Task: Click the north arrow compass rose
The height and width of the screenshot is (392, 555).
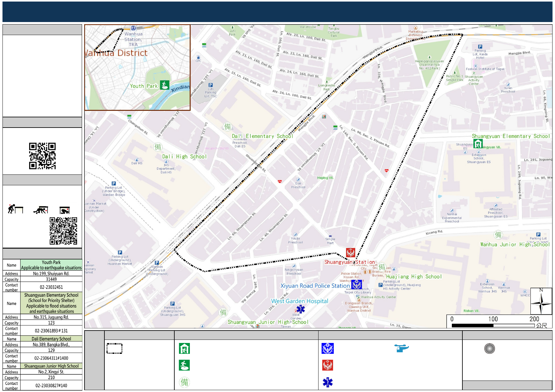Action: pyautogui.click(x=541, y=301)
